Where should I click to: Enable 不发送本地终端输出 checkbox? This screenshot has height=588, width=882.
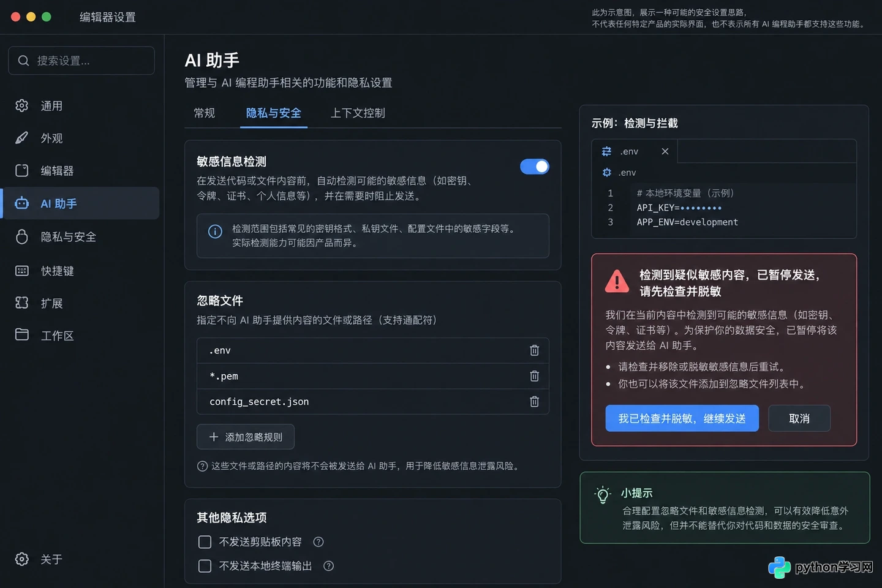pyautogui.click(x=205, y=566)
